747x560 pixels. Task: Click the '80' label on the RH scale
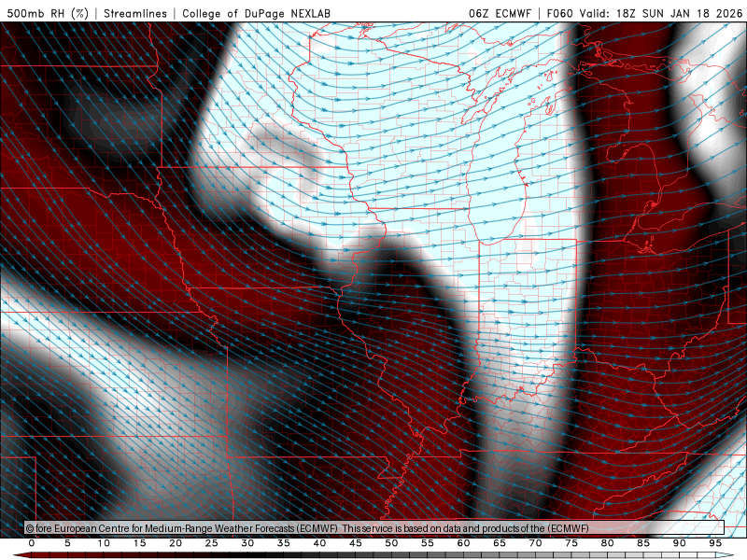[608, 543]
